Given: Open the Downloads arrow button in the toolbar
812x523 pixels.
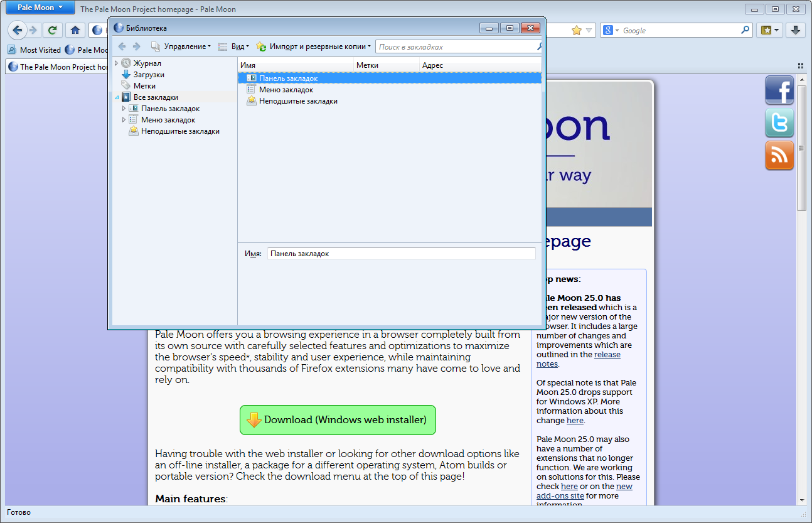Looking at the screenshot, I should [x=795, y=30].
